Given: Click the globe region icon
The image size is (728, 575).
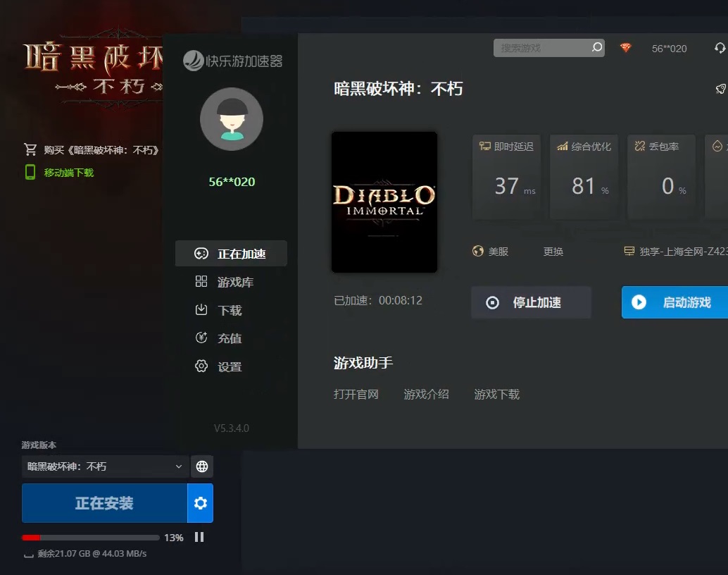Looking at the screenshot, I should coord(202,466).
